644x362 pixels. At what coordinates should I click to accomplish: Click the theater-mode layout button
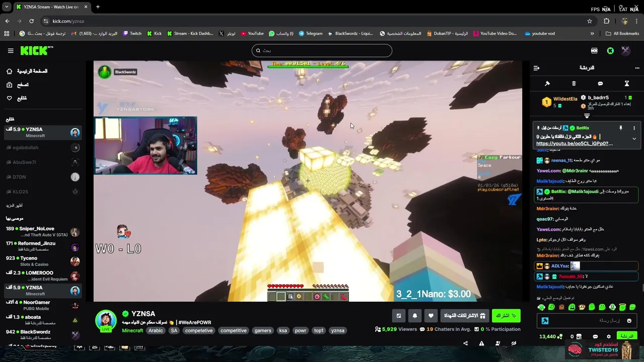tap(398, 316)
